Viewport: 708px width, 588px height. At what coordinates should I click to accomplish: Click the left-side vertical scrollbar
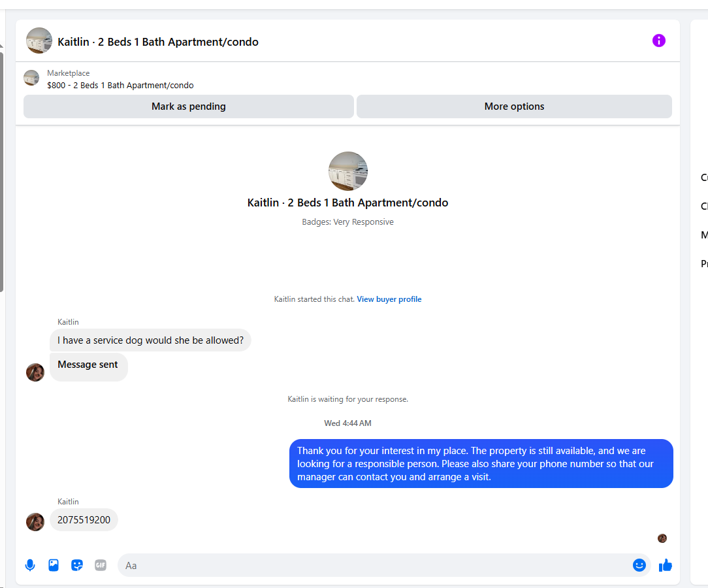[2, 172]
